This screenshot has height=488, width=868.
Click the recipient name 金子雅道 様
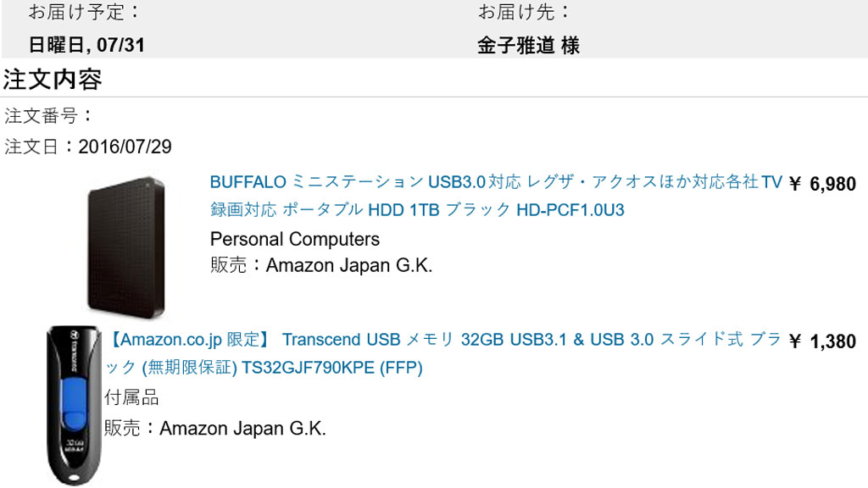click(528, 46)
